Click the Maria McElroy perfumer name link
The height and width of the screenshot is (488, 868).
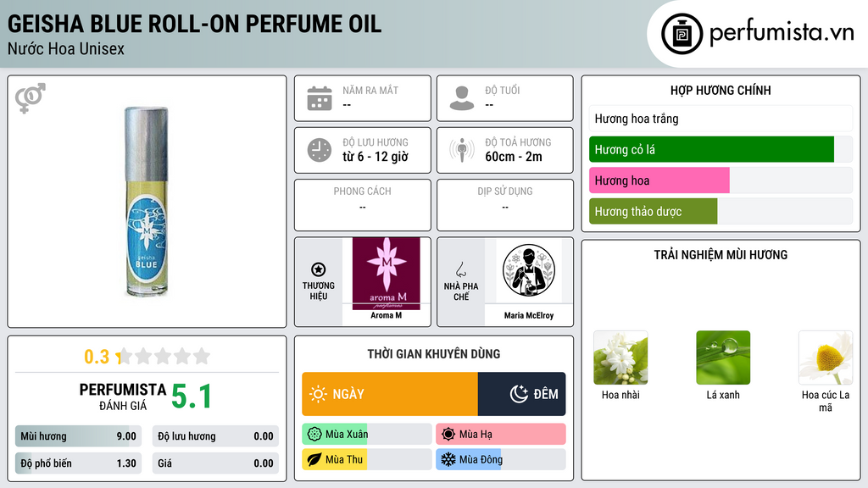click(529, 315)
